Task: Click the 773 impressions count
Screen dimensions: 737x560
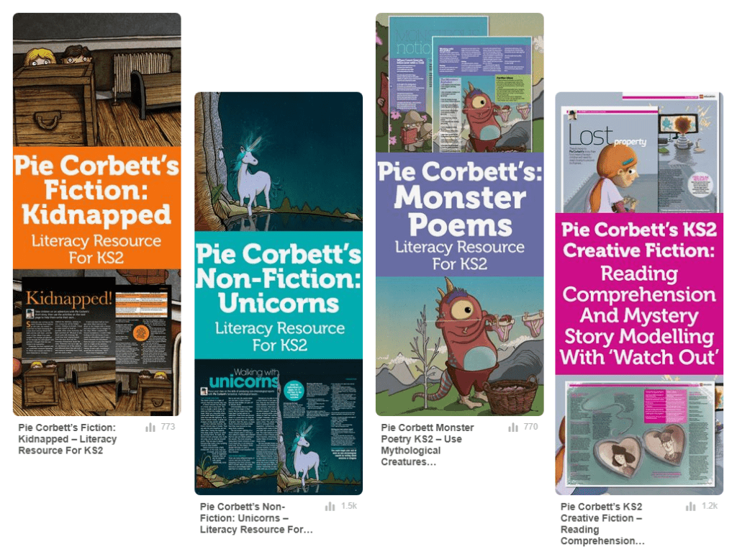Action: [168, 427]
